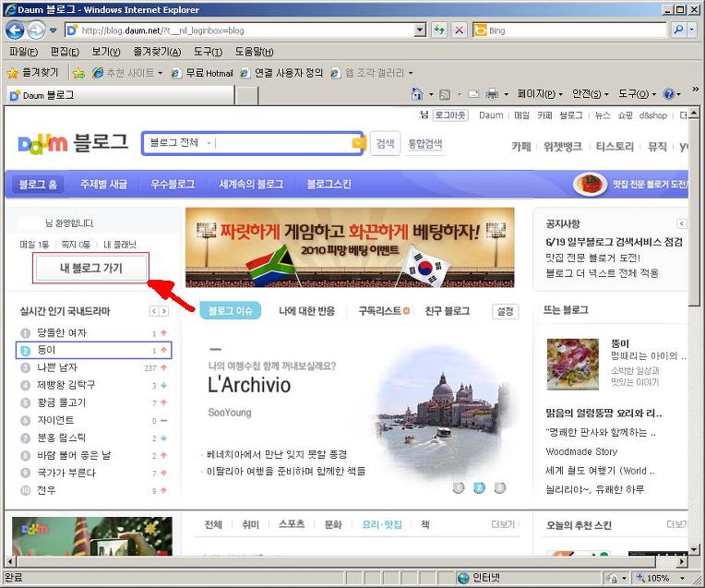Select the 주제별 새글 navigation tab
The width and height of the screenshot is (705, 588).
coord(104,185)
